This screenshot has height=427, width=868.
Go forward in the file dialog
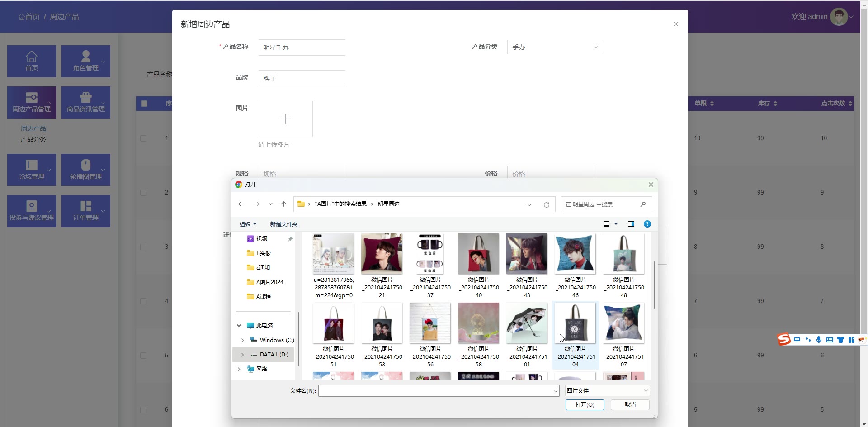pos(257,204)
